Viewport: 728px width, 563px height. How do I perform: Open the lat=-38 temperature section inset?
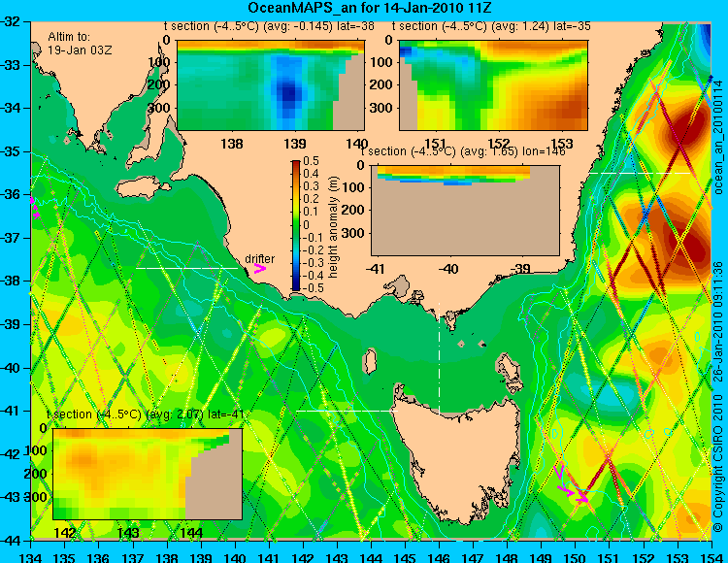click(x=271, y=85)
